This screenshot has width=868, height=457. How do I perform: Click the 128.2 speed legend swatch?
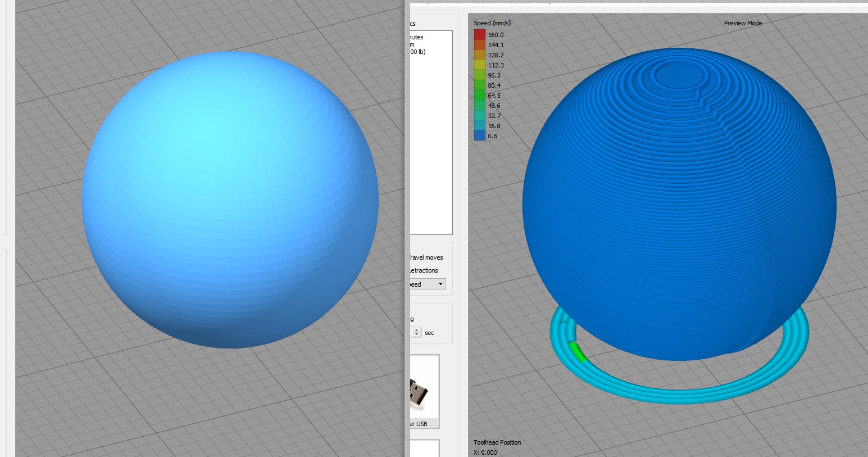479,55
